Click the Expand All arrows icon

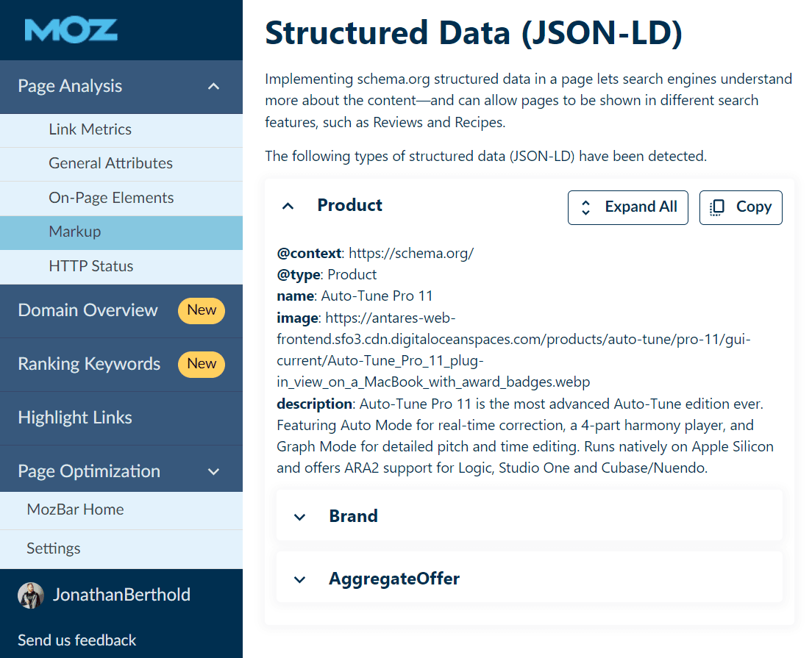pyautogui.click(x=586, y=207)
